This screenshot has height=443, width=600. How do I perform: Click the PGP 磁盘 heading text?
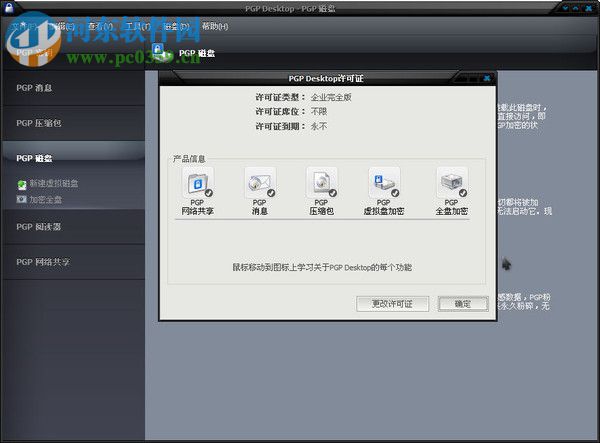197,53
